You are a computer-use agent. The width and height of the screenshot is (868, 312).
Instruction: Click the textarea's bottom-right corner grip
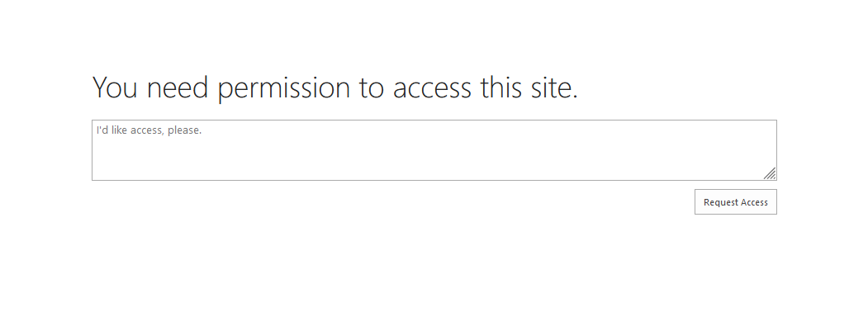(x=770, y=173)
